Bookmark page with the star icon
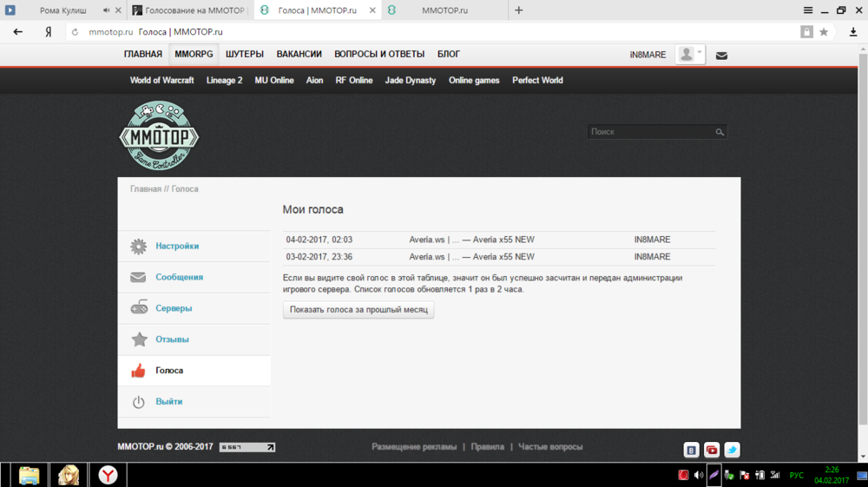 824,32
